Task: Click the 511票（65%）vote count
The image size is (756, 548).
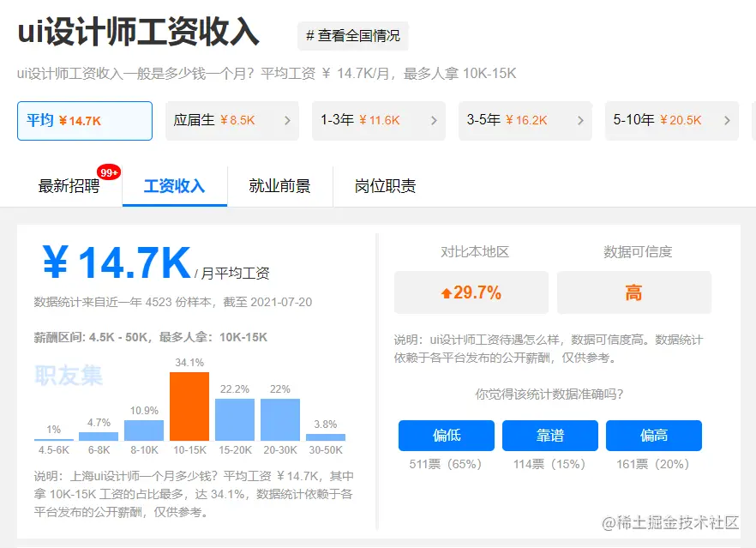Action: tap(446, 464)
